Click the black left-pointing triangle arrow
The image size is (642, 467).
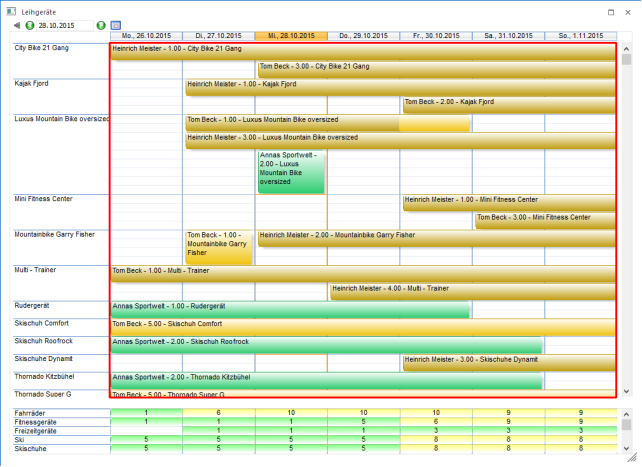click(17, 24)
